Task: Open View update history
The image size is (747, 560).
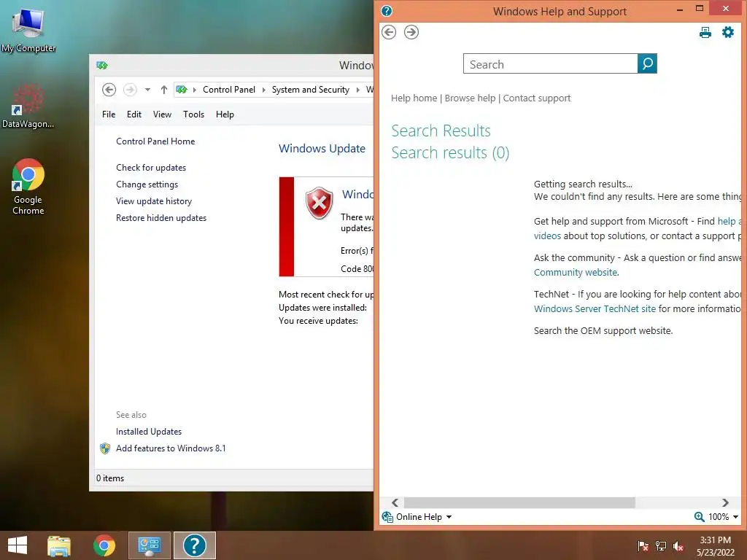Action: [154, 201]
